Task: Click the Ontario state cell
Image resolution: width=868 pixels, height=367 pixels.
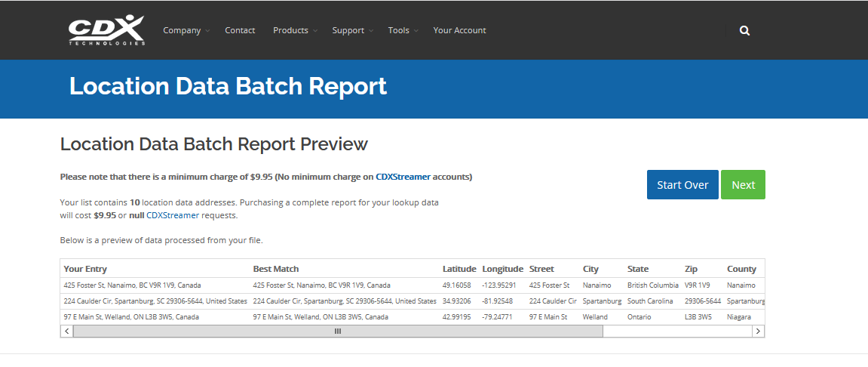Action: click(x=639, y=317)
